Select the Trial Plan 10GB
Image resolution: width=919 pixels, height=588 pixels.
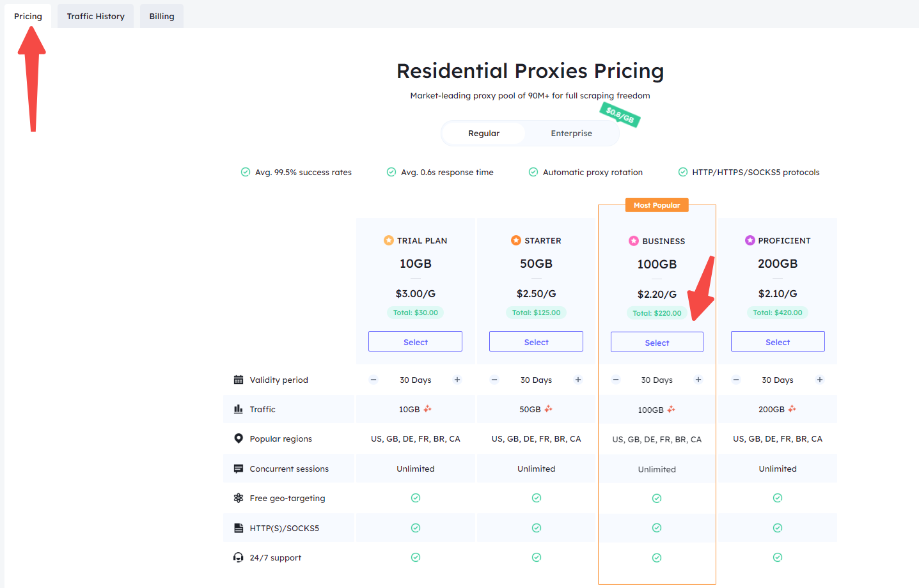coord(416,342)
